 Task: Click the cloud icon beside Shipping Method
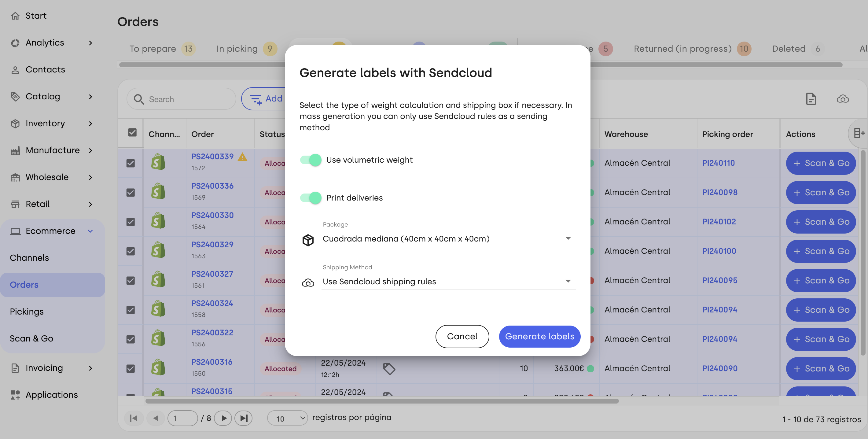click(308, 283)
